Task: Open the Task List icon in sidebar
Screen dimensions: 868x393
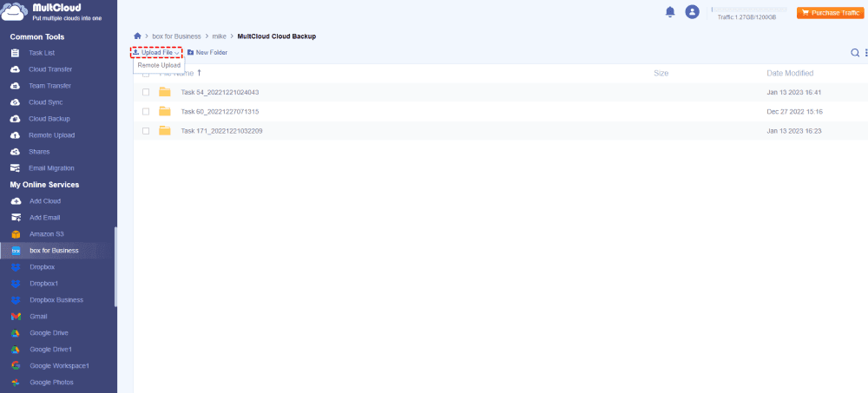Action: pos(16,53)
